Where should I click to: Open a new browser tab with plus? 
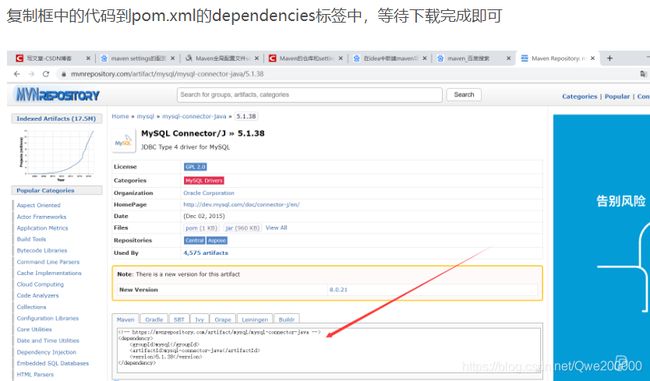click(609, 58)
